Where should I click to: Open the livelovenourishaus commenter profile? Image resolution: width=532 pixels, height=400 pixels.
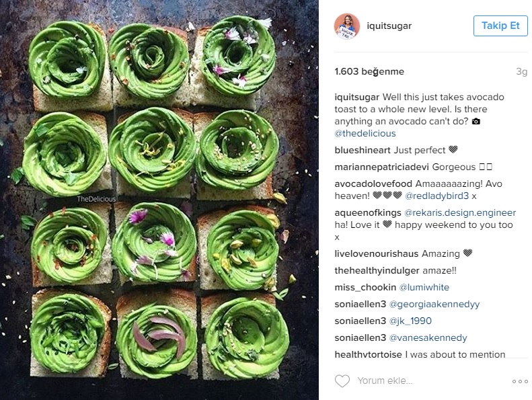click(x=377, y=253)
